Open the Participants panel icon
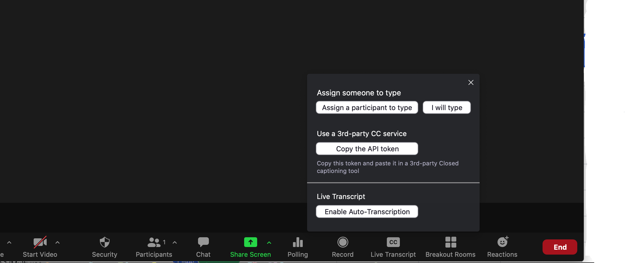644x263 pixels. coord(154,242)
